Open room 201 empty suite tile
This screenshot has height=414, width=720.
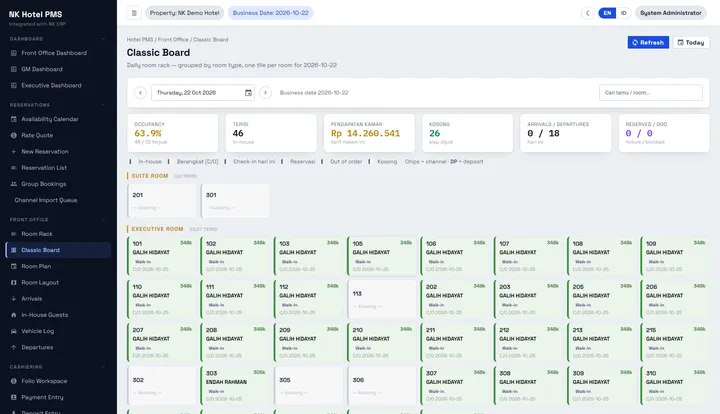pyautogui.click(x=162, y=201)
